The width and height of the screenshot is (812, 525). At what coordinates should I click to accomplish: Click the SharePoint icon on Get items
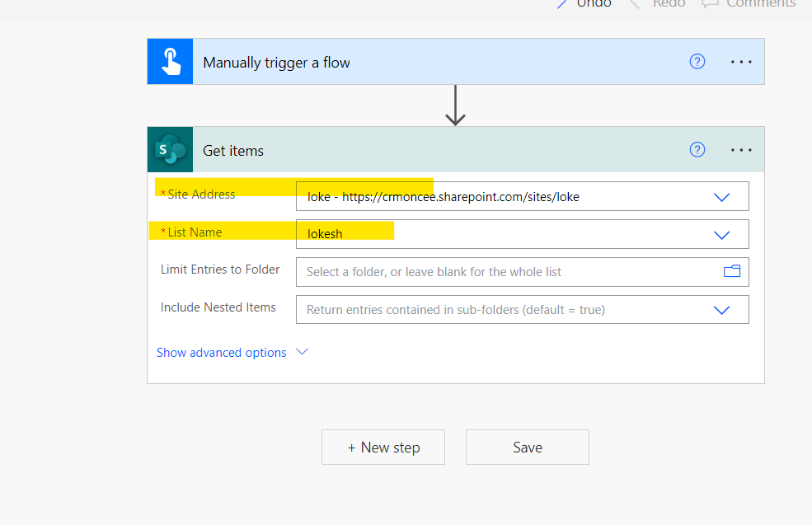[170, 150]
